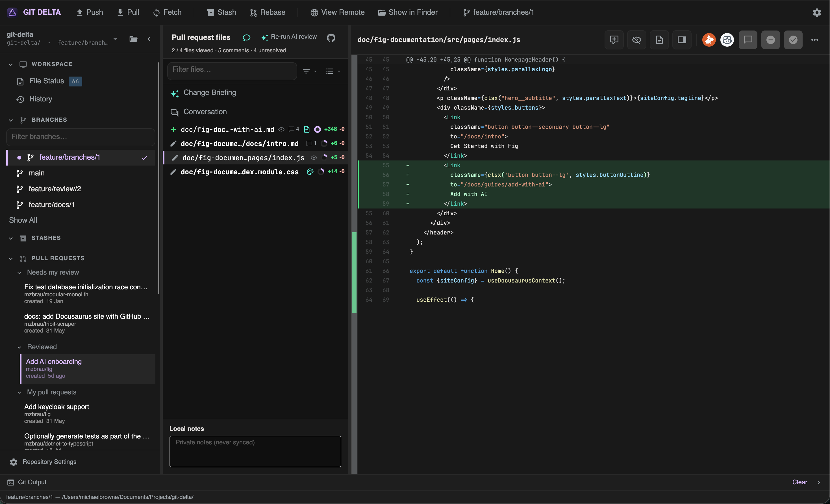The image size is (830, 504).
Task: Toggle the hide (crossed eye) button in diff header
Action: (x=636, y=40)
